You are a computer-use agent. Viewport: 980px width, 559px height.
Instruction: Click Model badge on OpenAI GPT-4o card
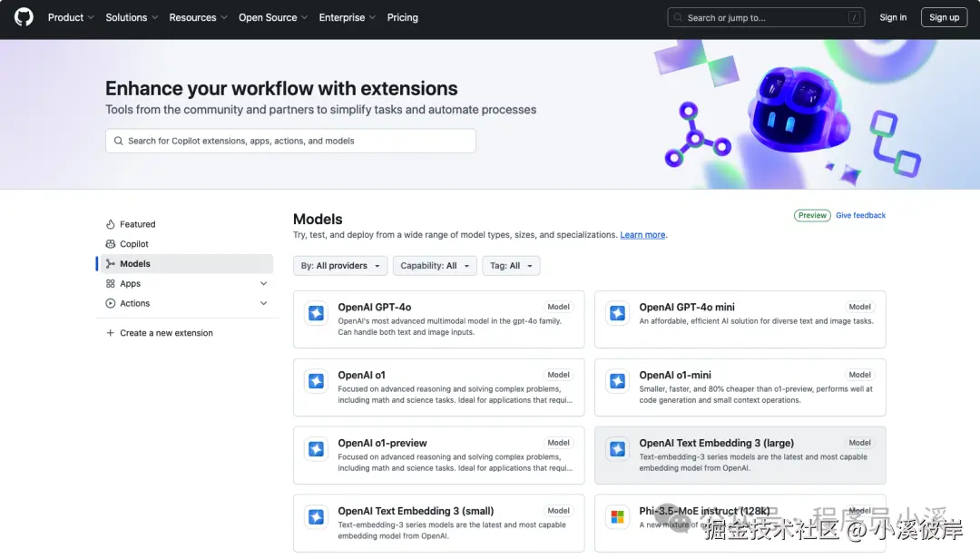point(558,307)
